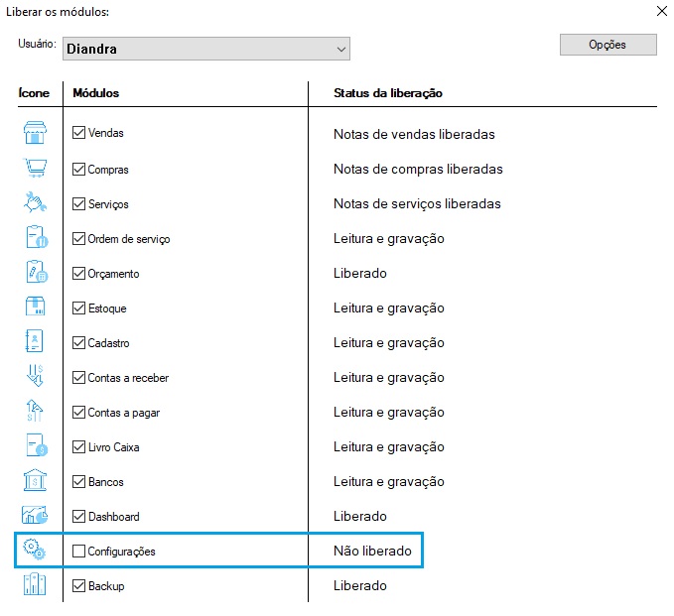Open the Usuário dropdown showing Diandra
This screenshot has width=674, height=616.
205,48
